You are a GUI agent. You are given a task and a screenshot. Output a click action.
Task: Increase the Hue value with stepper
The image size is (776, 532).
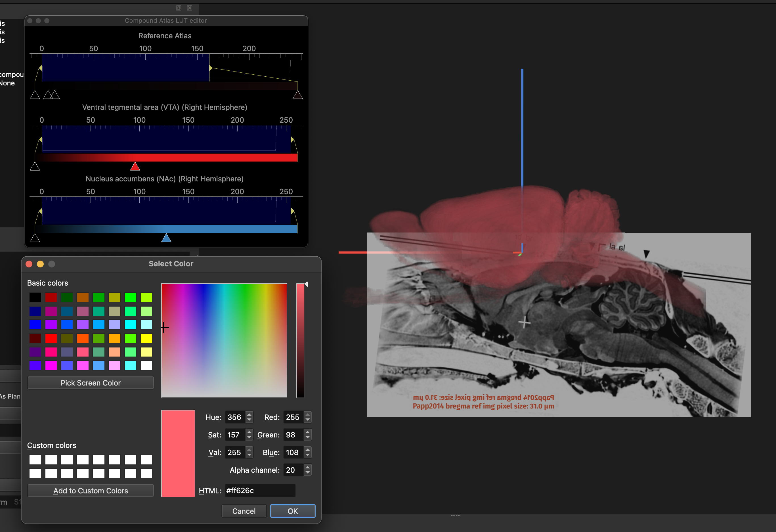[249, 414]
